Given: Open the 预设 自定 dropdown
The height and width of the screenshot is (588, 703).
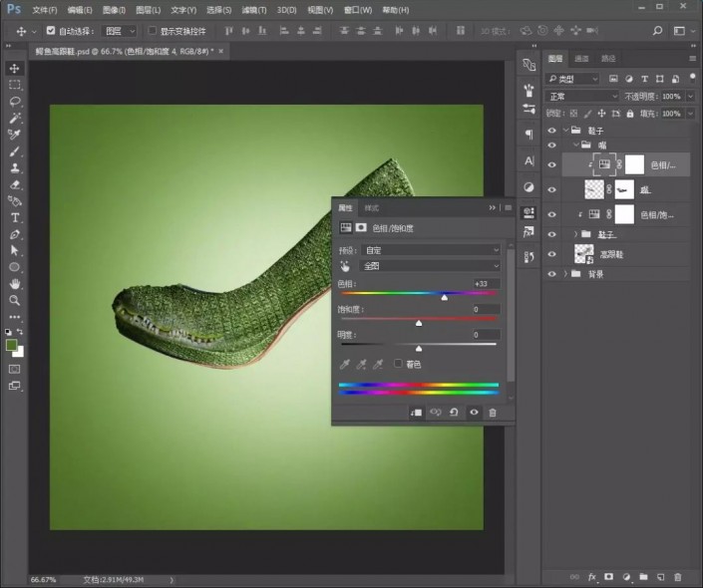Looking at the screenshot, I should 431,250.
